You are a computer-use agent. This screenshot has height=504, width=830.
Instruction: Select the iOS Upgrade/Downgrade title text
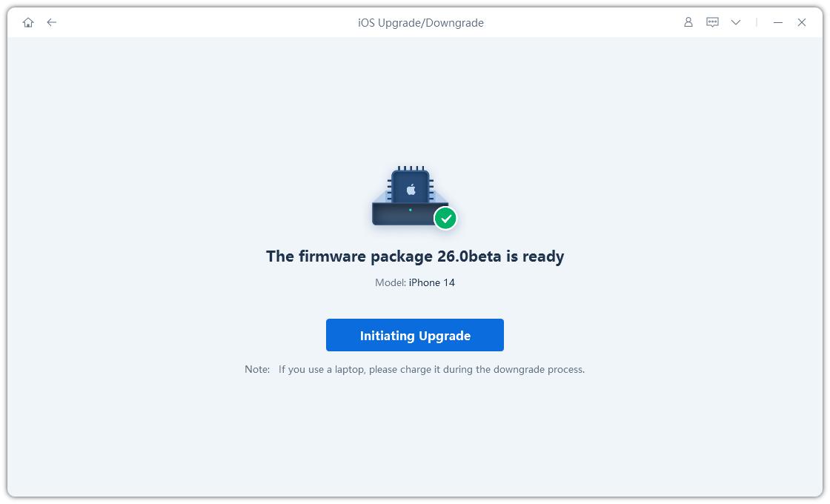[x=421, y=23]
